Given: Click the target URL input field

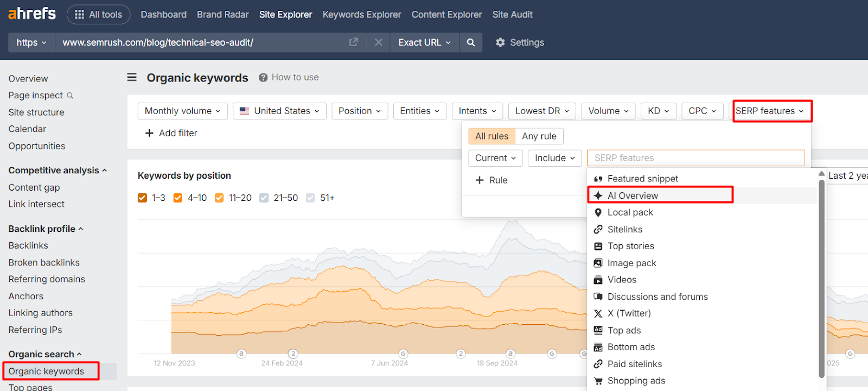Looking at the screenshot, I should pyautogui.click(x=202, y=42).
